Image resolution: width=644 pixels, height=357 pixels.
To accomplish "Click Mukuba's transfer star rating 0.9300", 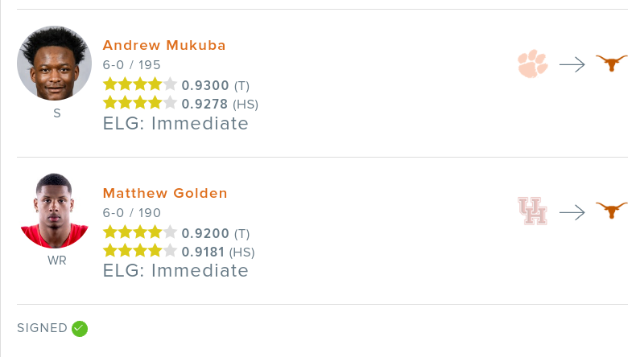I will pos(205,84).
